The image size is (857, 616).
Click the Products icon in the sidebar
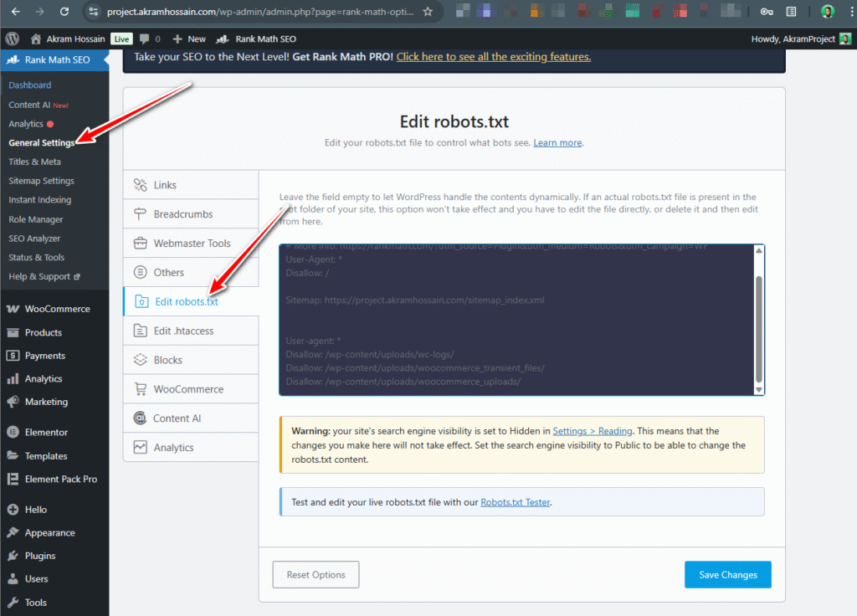(x=13, y=332)
